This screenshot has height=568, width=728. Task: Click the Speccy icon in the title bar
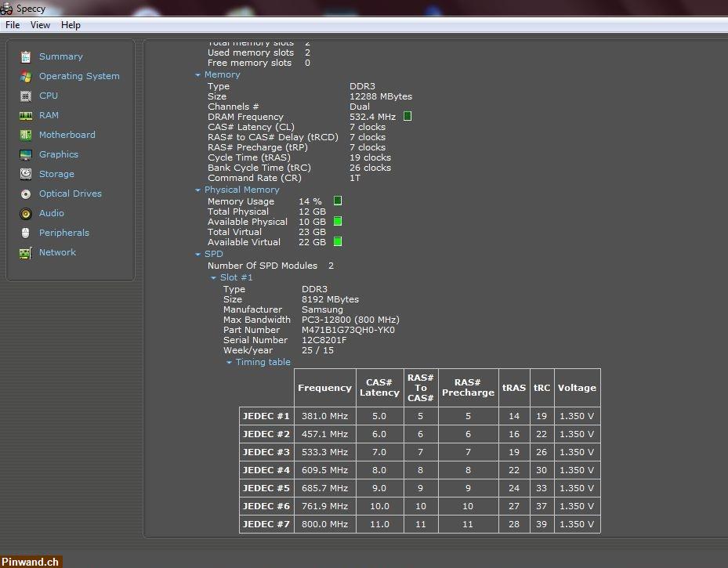click(8, 8)
